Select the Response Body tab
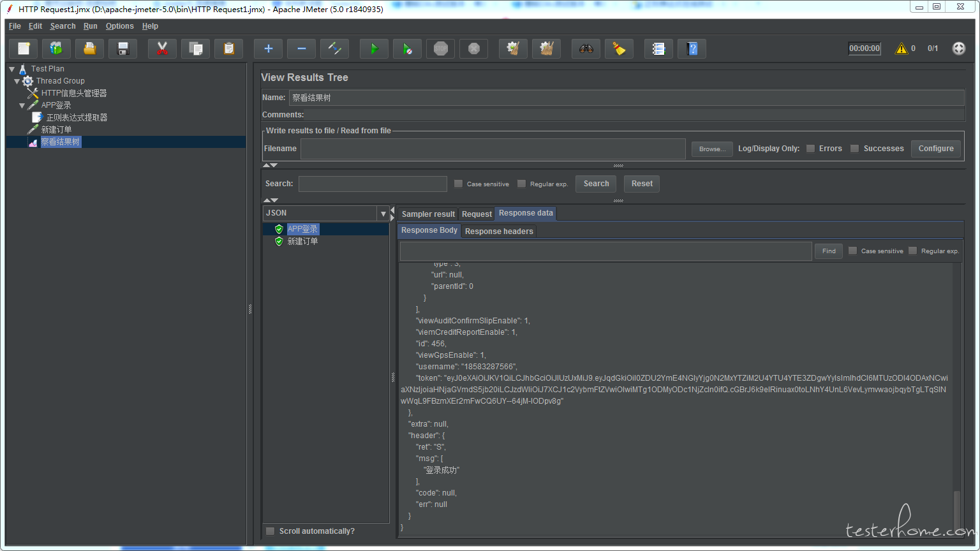Screen dimensions: 980x551 (429, 230)
